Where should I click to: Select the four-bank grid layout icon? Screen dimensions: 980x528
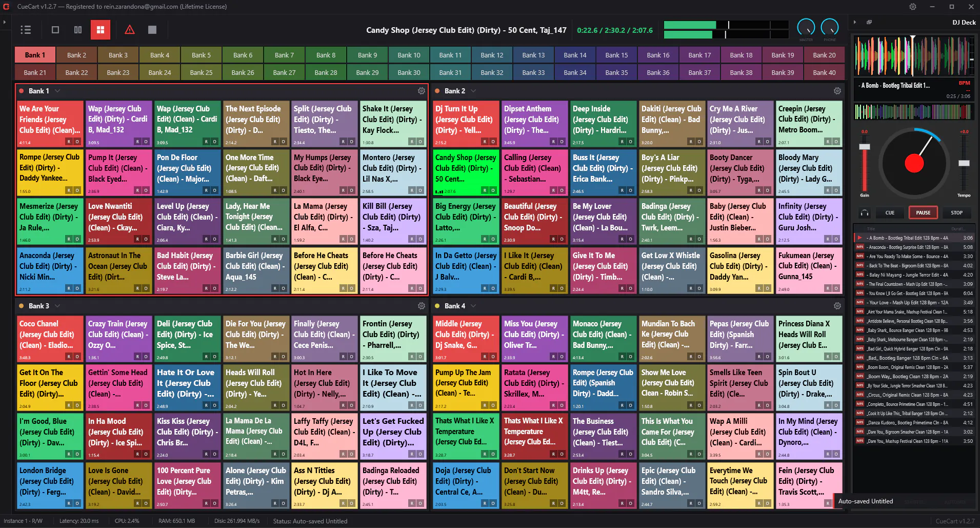coord(101,30)
